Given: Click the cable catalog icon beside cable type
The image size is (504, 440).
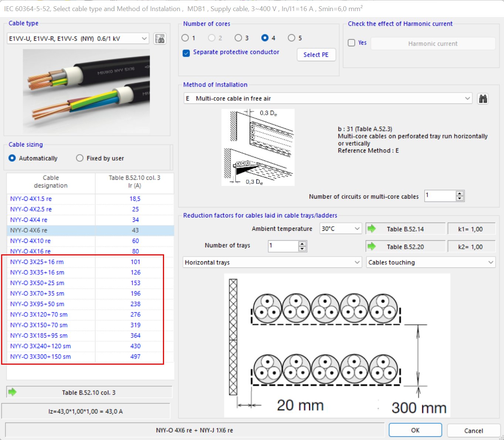Looking at the screenshot, I should 160,38.
